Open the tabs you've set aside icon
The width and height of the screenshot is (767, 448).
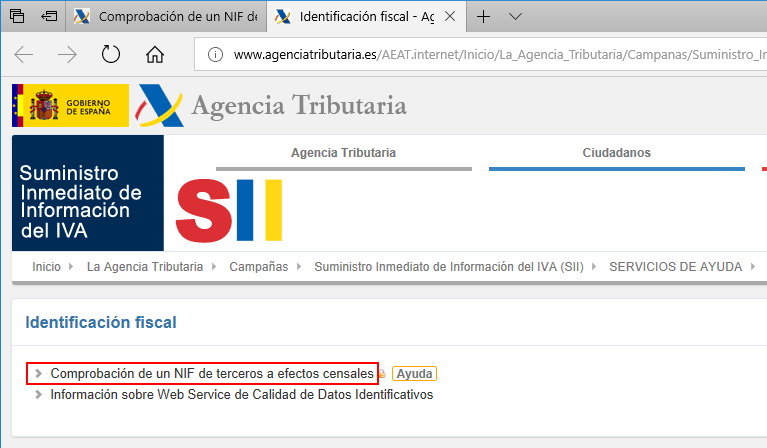coord(17,16)
